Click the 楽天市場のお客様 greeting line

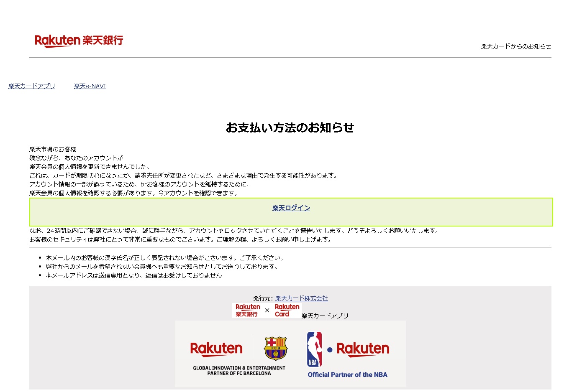point(53,149)
